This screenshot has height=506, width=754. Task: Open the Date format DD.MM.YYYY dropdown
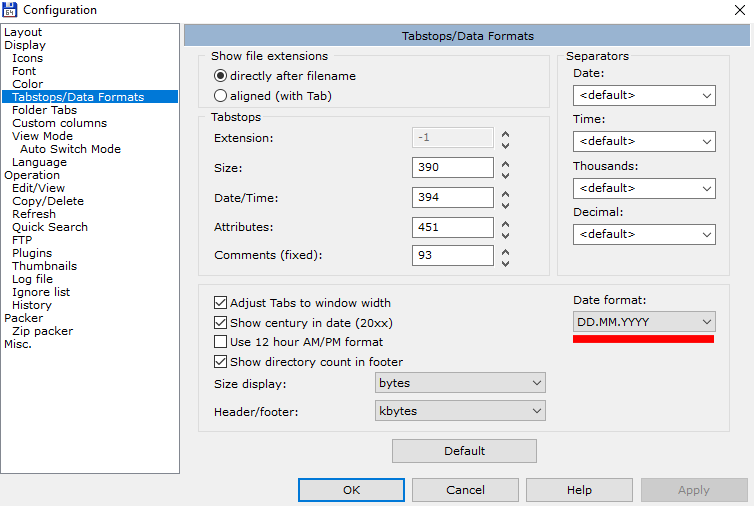pyautogui.click(x=644, y=322)
